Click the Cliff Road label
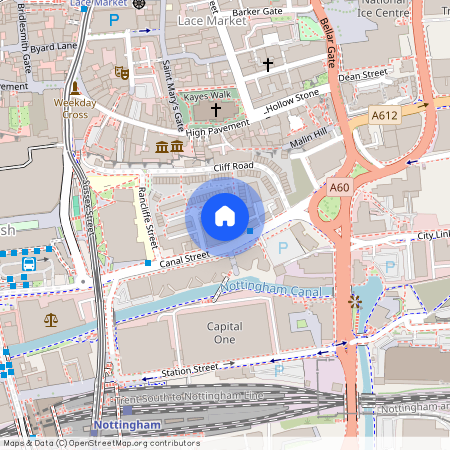450x450 pixels. (233, 166)
